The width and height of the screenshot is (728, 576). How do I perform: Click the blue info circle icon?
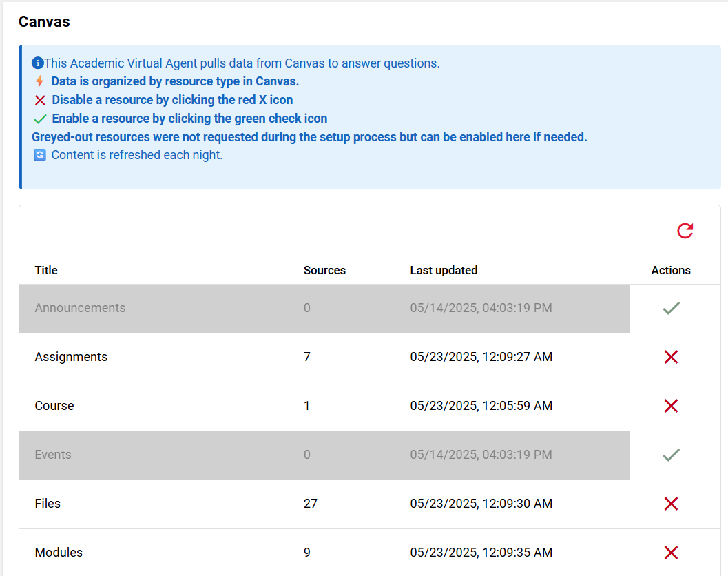tap(38, 63)
